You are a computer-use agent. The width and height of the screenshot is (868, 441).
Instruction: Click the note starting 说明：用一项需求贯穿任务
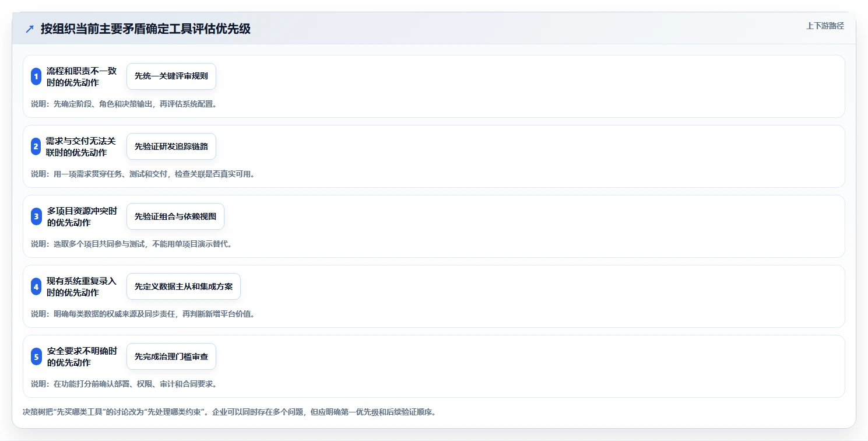pyautogui.click(x=143, y=174)
